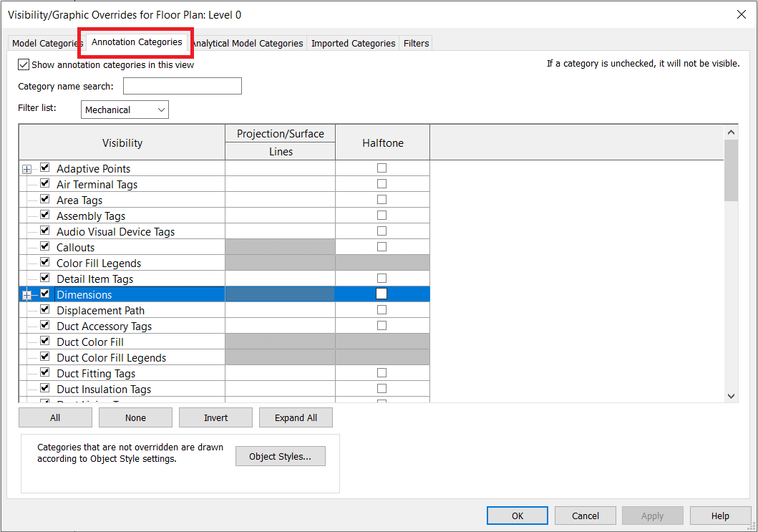The image size is (758, 532).
Task: Confirm changes with the OK button
Action: point(517,515)
